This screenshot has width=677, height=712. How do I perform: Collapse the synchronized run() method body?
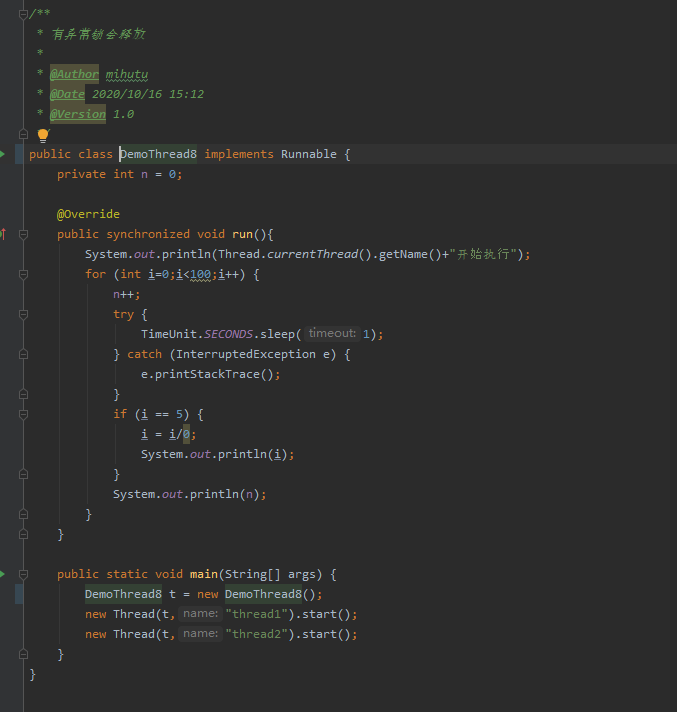(x=23, y=234)
